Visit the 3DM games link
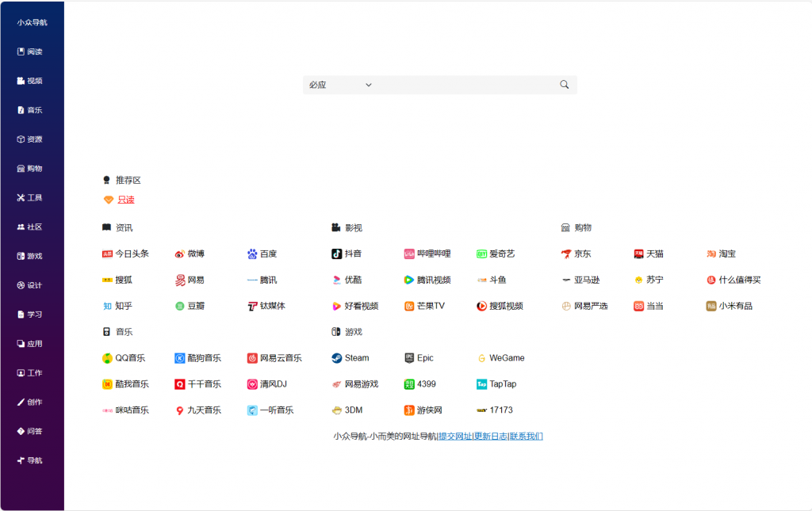The image size is (812, 511). click(x=347, y=410)
